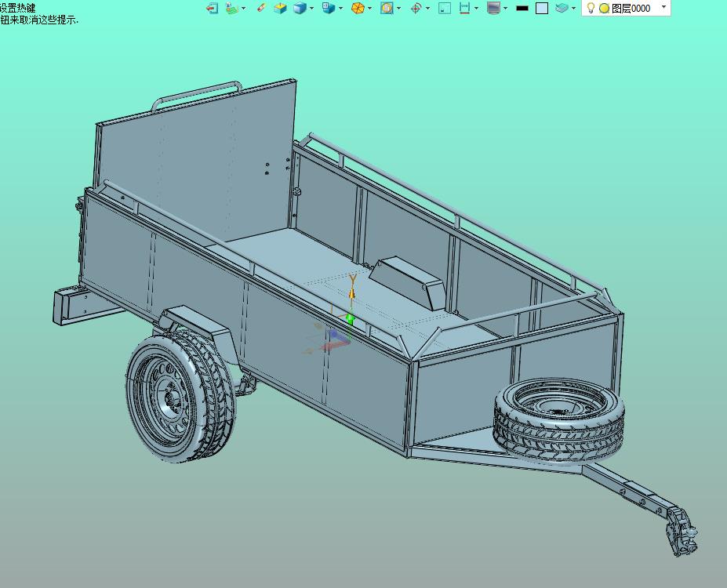Click the yellow-topped box datum icon
This screenshot has width=727, height=588.
click(280, 8)
